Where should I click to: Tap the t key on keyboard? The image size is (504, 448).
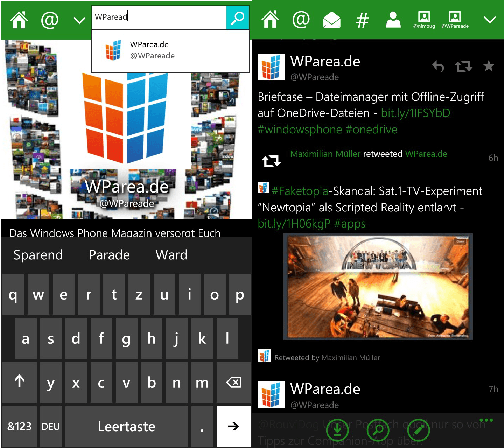(114, 294)
